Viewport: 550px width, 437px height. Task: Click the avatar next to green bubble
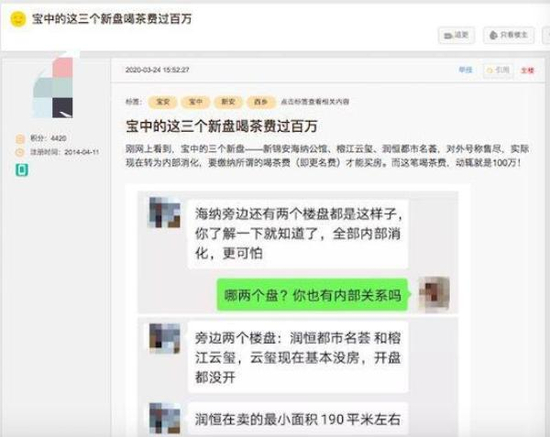pos(434,294)
